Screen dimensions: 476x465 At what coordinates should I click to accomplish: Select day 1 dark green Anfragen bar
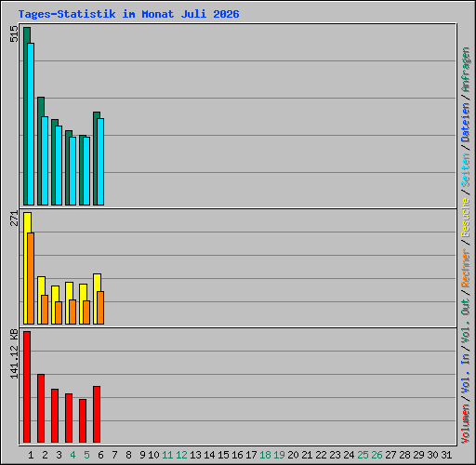pos(26,116)
